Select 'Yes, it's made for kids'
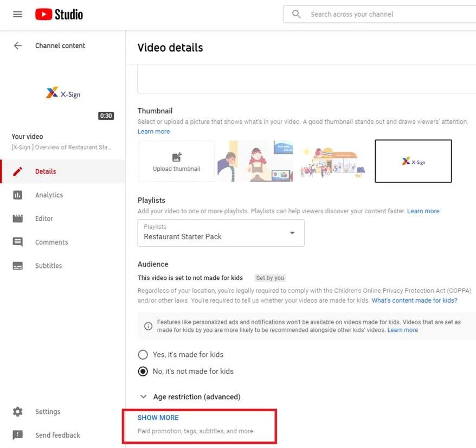 pos(143,354)
